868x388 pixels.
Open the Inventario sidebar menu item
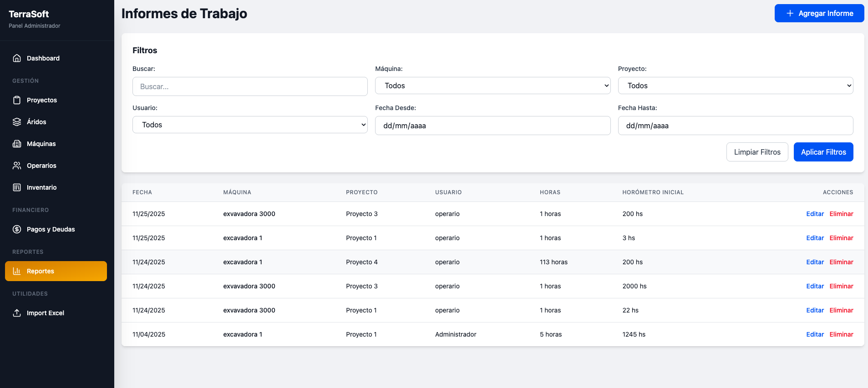click(41, 187)
